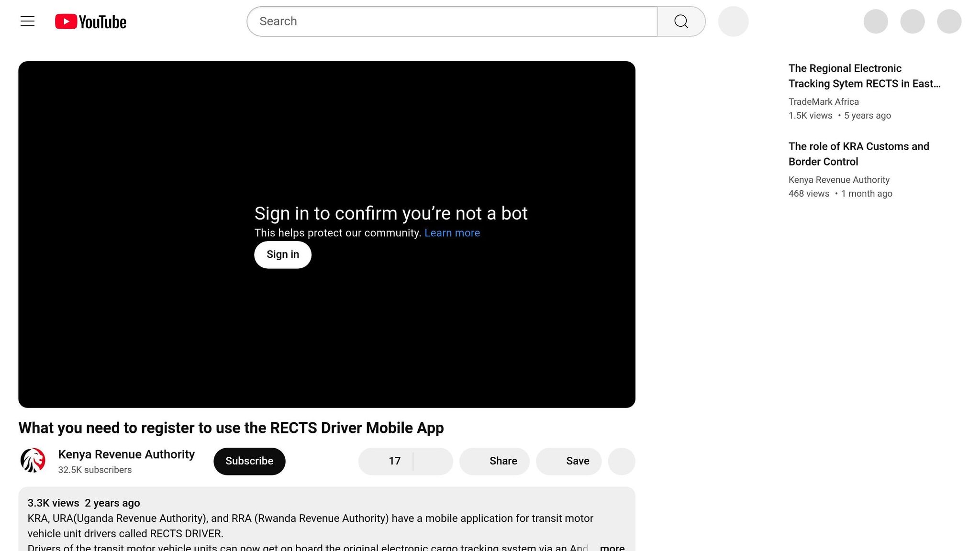Open 'The role of KRA Customs and Border Control' video
The height and width of the screenshot is (551, 980).
[x=858, y=154]
